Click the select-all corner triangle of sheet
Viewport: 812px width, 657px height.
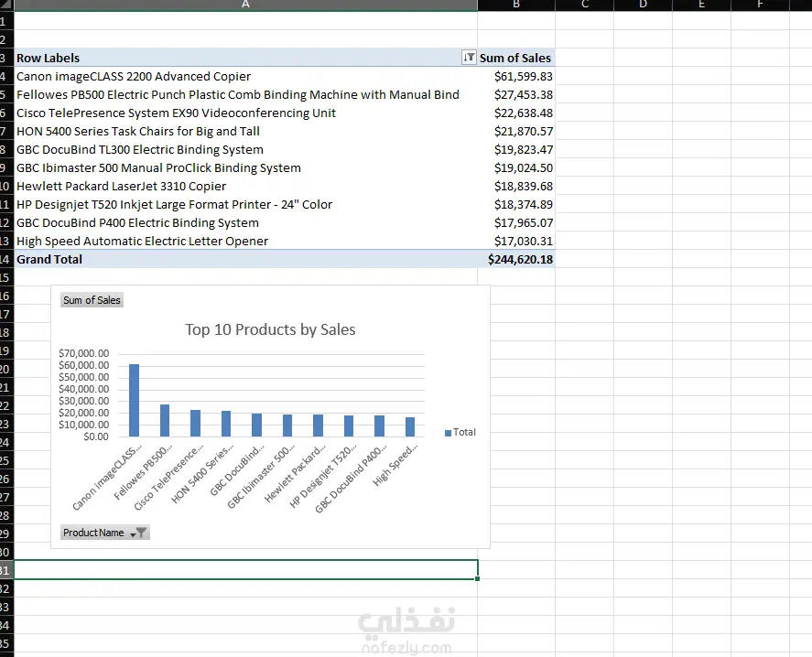click(6, 5)
